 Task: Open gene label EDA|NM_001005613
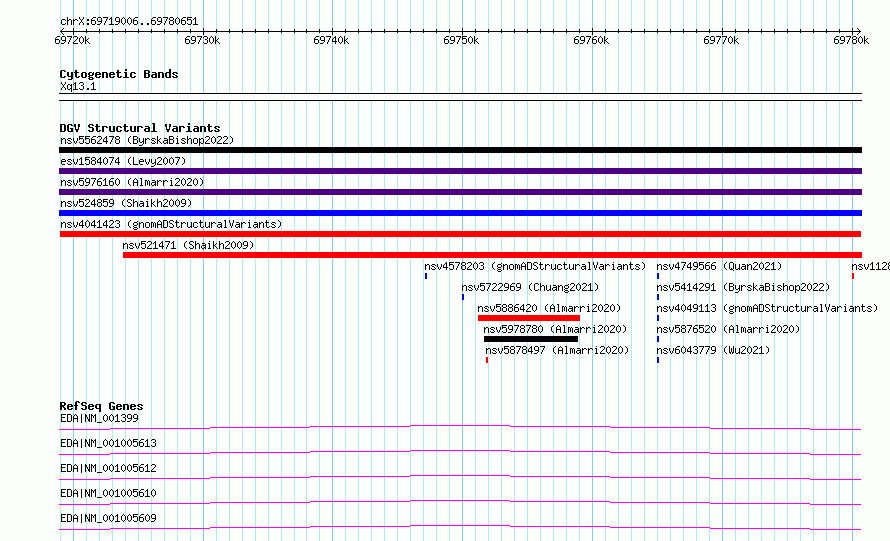click(108, 443)
